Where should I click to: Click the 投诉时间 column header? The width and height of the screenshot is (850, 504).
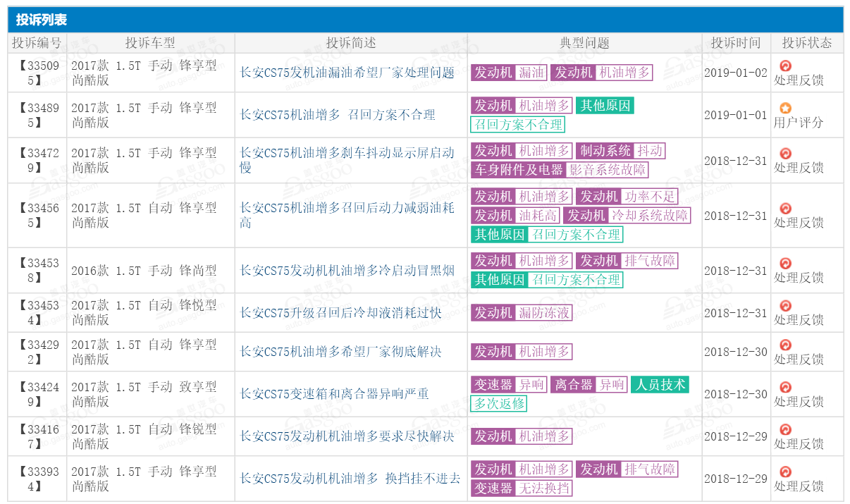pyautogui.click(x=736, y=43)
